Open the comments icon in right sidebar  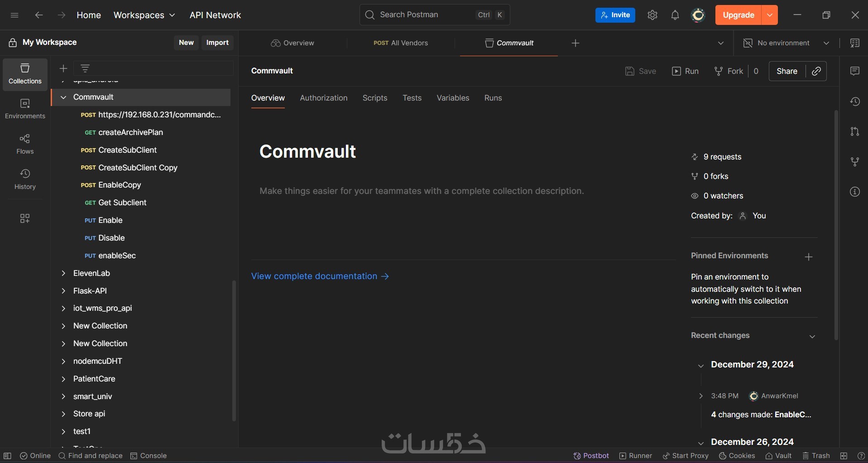click(855, 71)
